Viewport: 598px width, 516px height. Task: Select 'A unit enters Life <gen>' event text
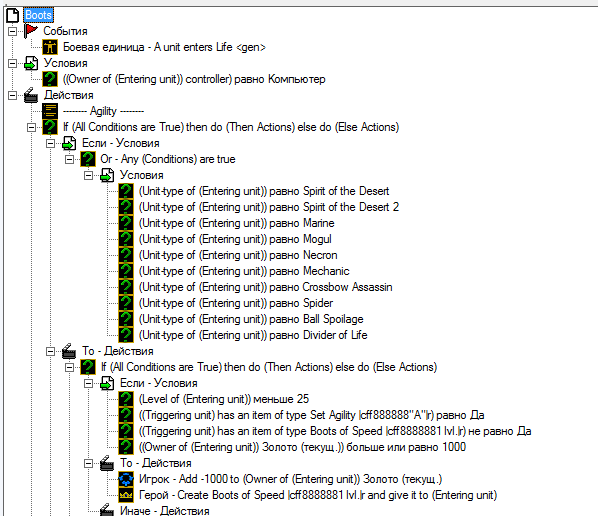pyautogui.click(x=164, y=47)
